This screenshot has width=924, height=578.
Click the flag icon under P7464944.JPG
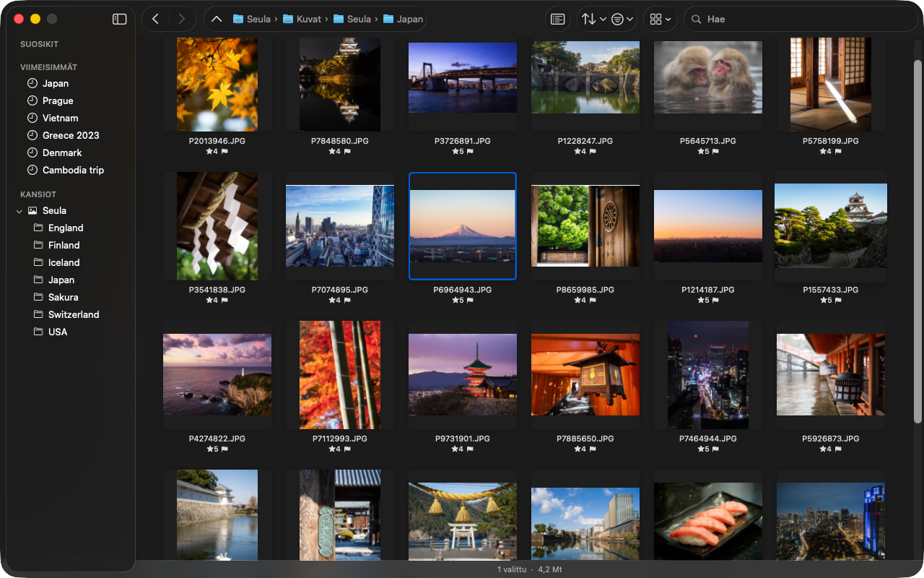coord(716,449)
